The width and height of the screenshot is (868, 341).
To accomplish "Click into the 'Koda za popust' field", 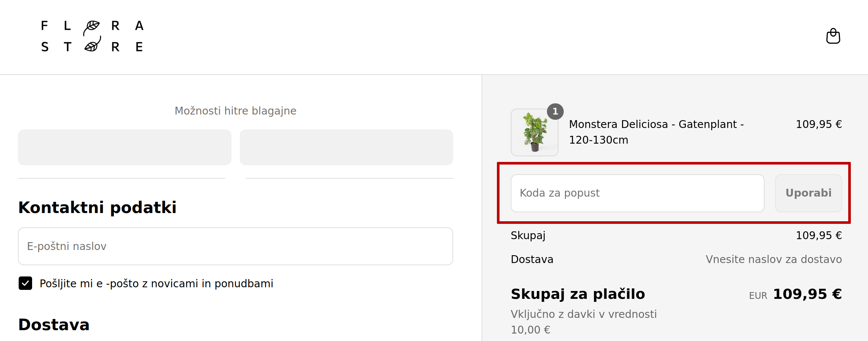I will coord(637,193).
